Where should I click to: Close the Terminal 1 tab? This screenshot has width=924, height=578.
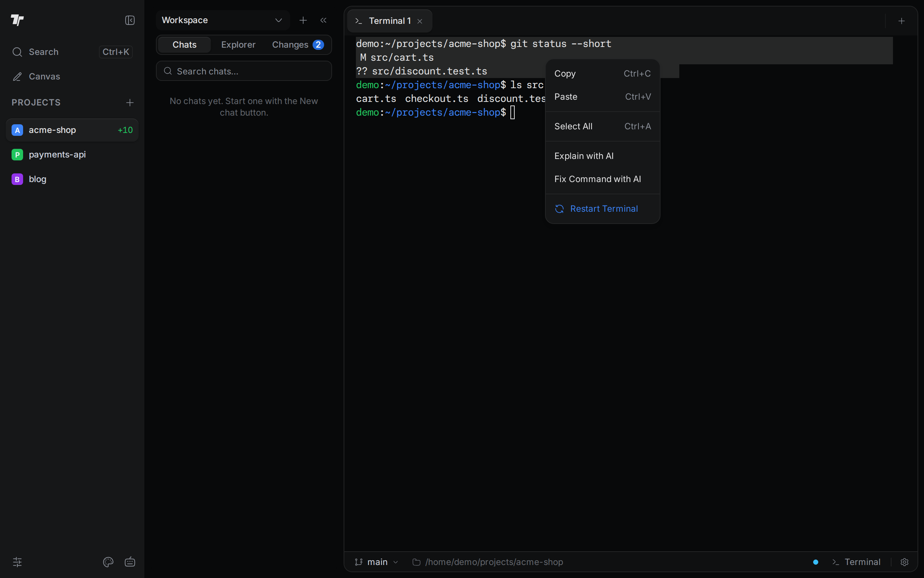click(420, 21)
